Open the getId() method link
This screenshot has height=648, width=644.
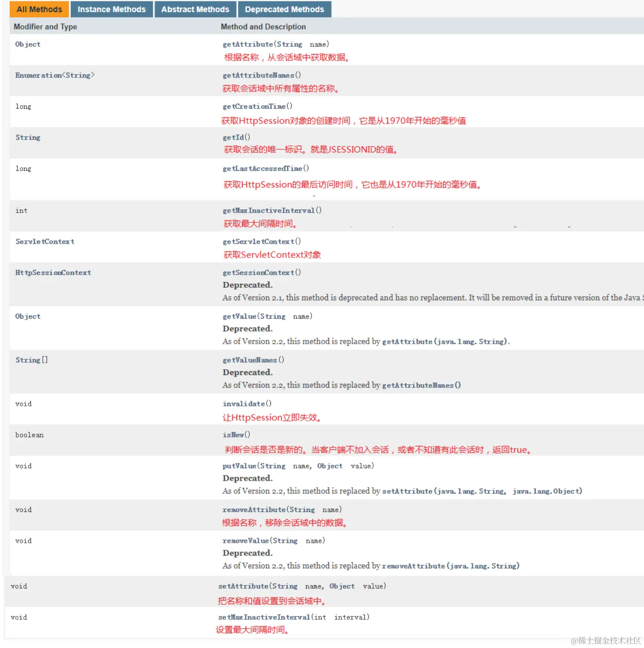233,137
